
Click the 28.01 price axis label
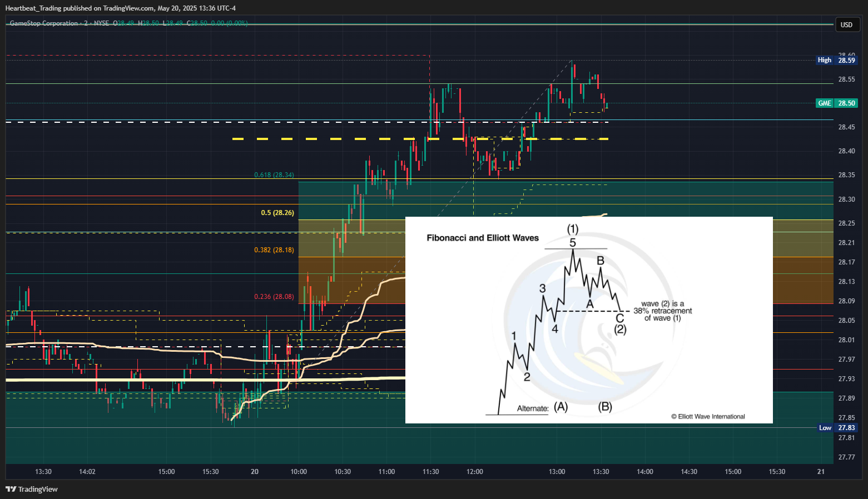847,340
